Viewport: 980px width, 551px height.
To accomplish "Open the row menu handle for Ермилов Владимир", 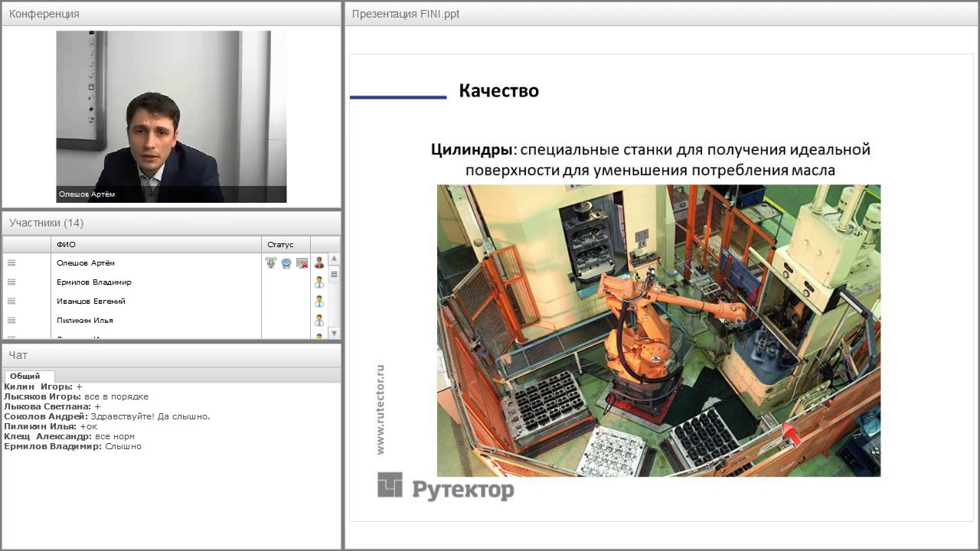I will click(11, 282).
